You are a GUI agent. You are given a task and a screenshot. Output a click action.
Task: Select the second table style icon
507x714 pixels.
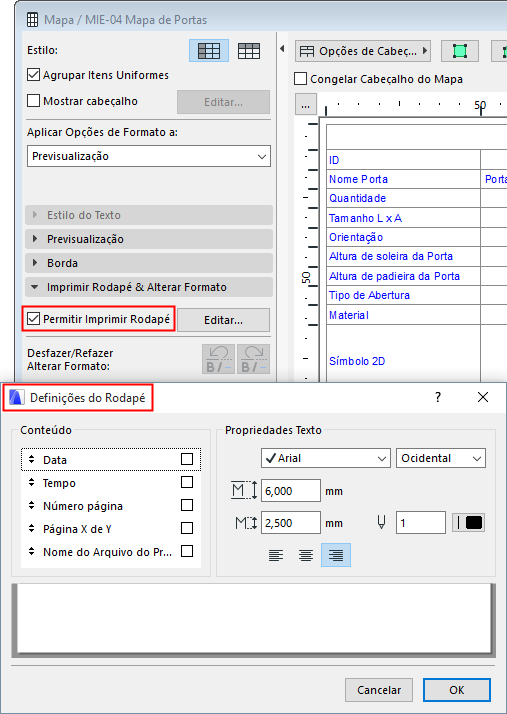point(249,51)
